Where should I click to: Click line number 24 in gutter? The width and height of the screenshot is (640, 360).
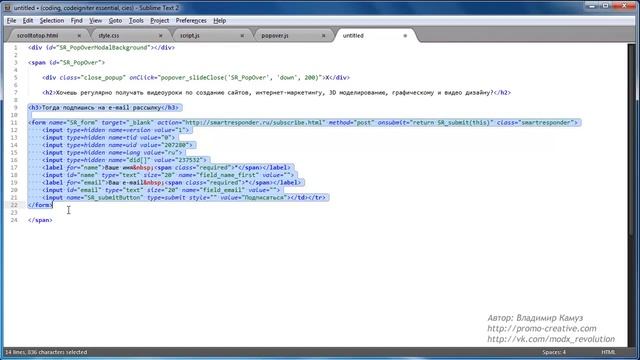(x=14, y=220)
